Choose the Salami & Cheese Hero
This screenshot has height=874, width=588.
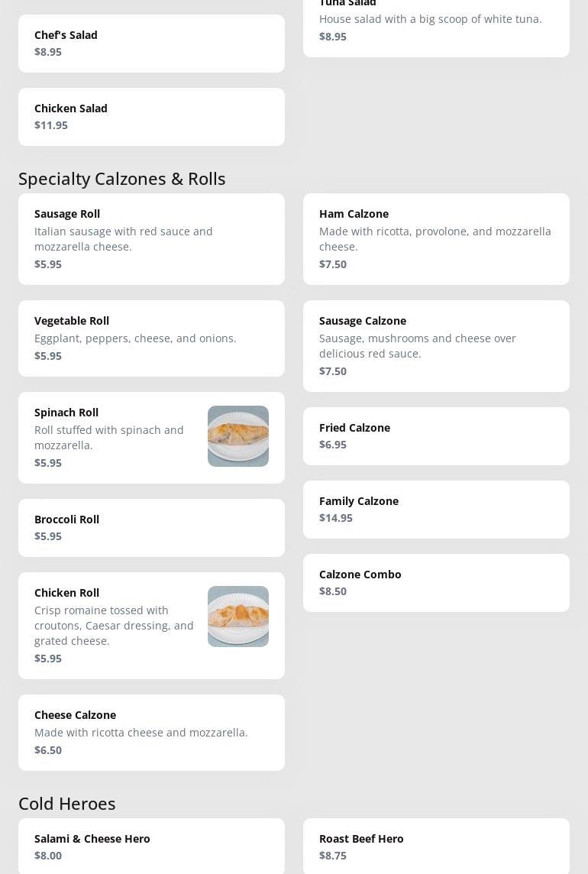tap(151, 846)
